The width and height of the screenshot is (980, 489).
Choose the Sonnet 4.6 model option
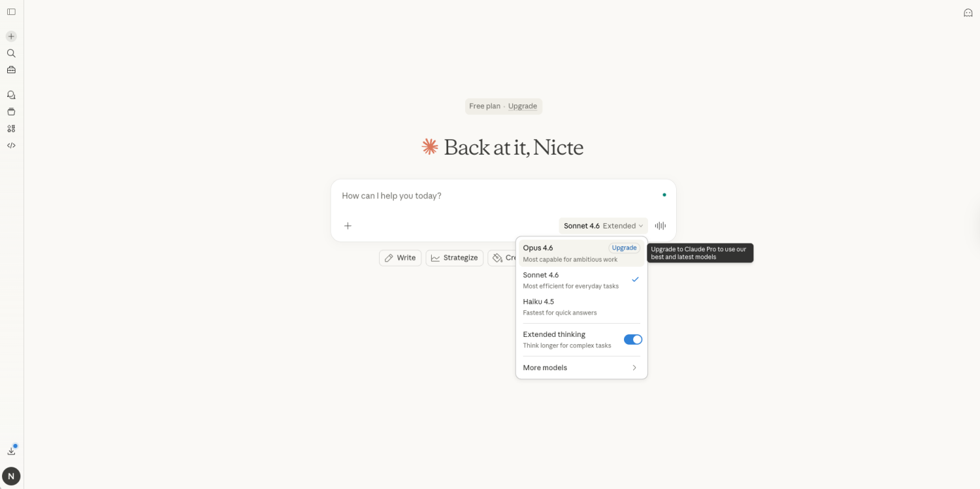581,280
